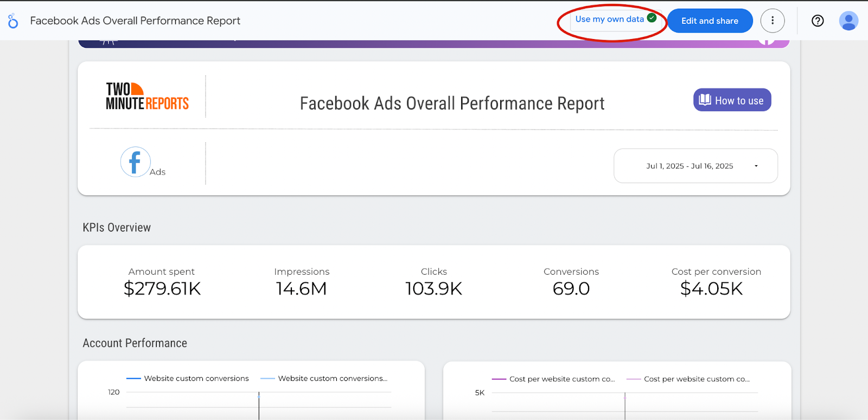868x420 pixels.
Task: Click the Ads label beside Facebook logo
Action: 157,172
